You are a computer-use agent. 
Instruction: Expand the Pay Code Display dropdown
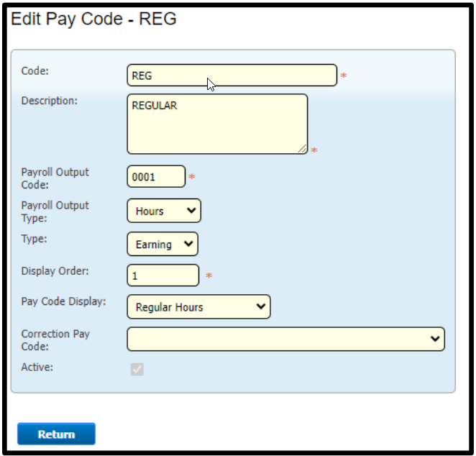(x=199, y=306)
